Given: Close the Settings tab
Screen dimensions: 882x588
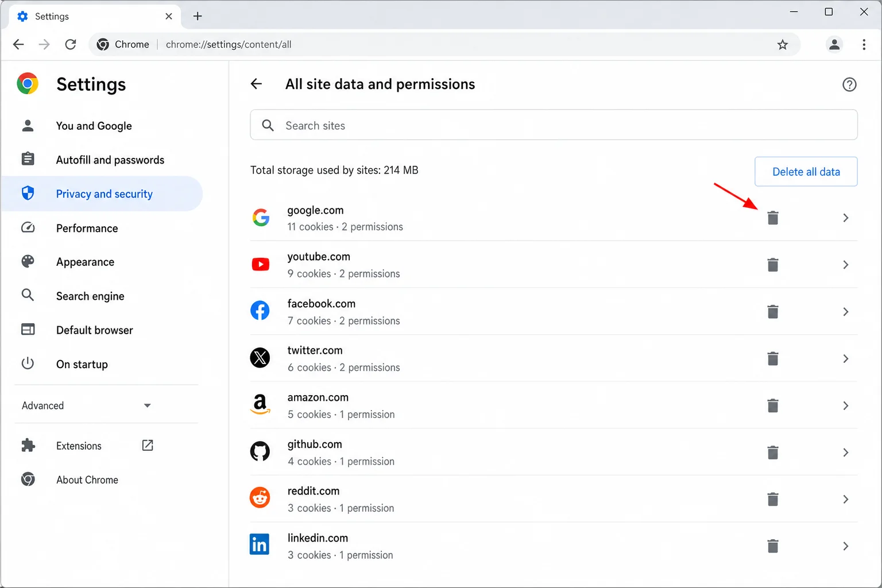Looking at the screenshot, I should [x=169, y=16].
